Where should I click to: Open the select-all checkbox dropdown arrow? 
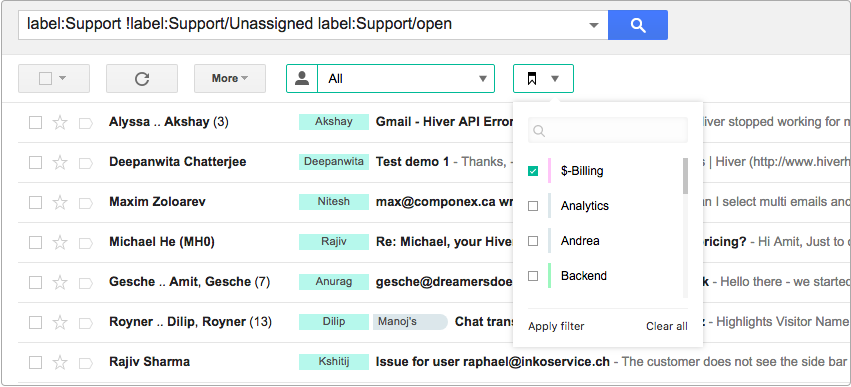click(62, 79)
